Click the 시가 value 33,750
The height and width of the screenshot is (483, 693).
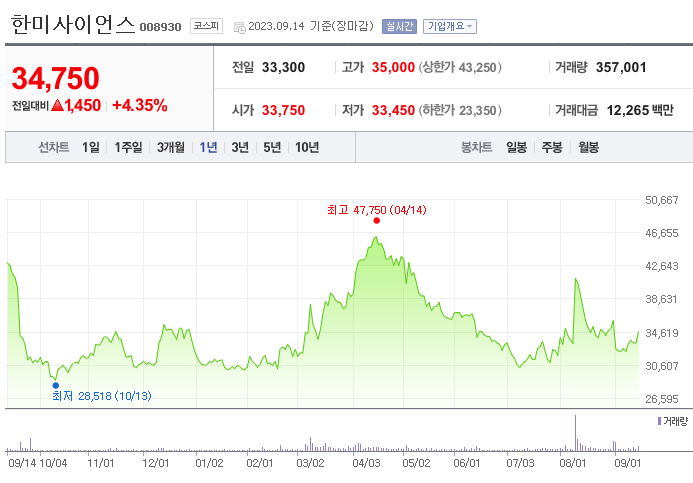coord(283,110)
